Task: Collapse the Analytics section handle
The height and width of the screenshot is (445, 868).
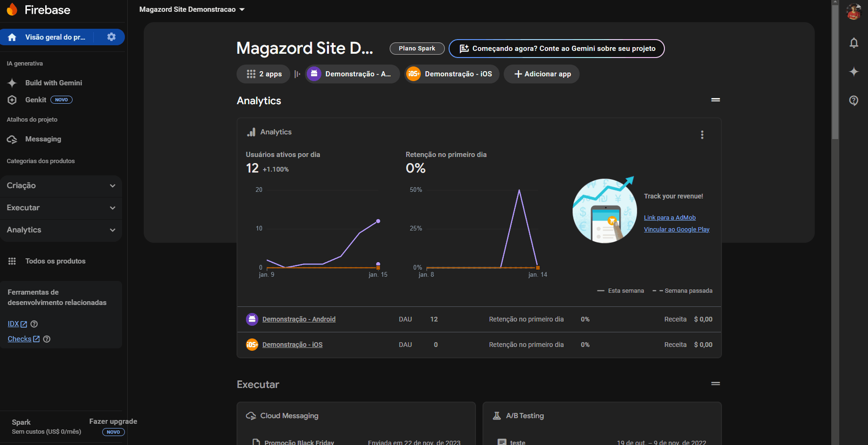Action: click(715, 100)
